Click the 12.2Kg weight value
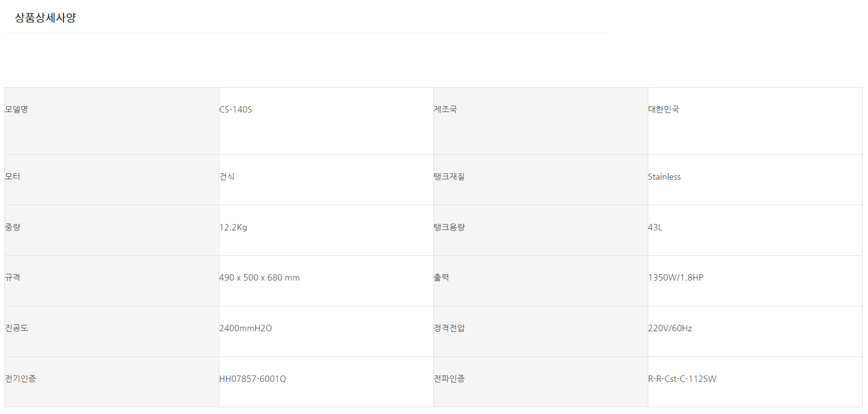 click(x=233, y=227)
